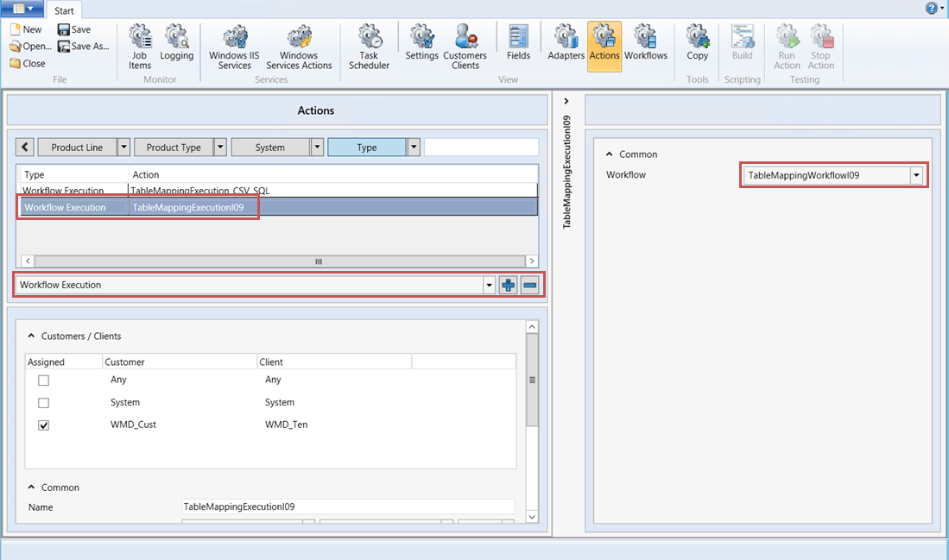Check the Any customer assignment checkbox
The image size is (949, 560).
[x=43, y=380]
